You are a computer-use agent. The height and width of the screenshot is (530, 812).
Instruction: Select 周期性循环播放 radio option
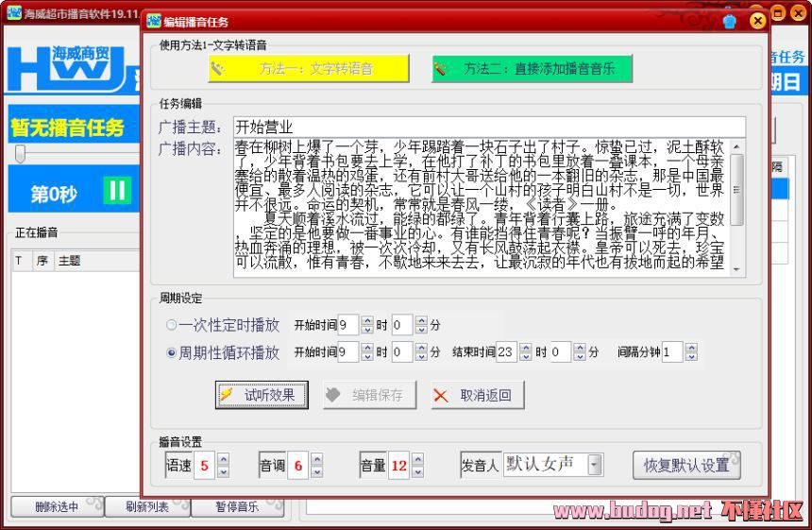tap(171, 353)
